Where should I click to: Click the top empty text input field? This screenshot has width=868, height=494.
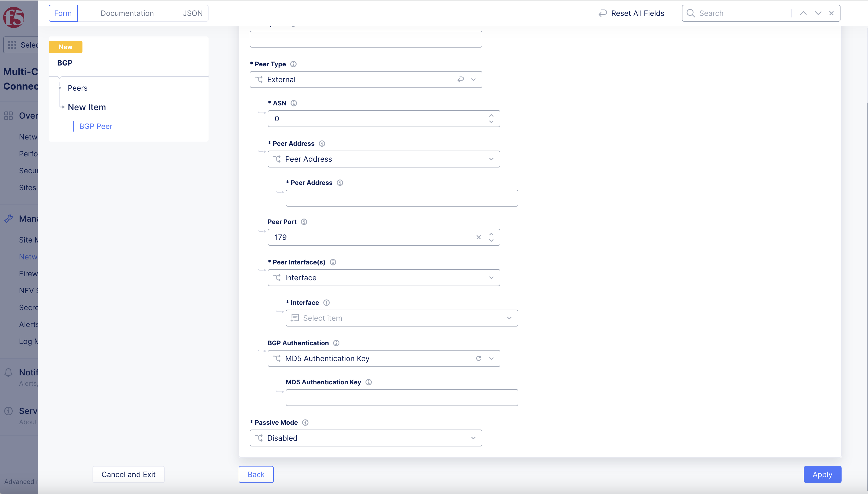tap(366, 39)
